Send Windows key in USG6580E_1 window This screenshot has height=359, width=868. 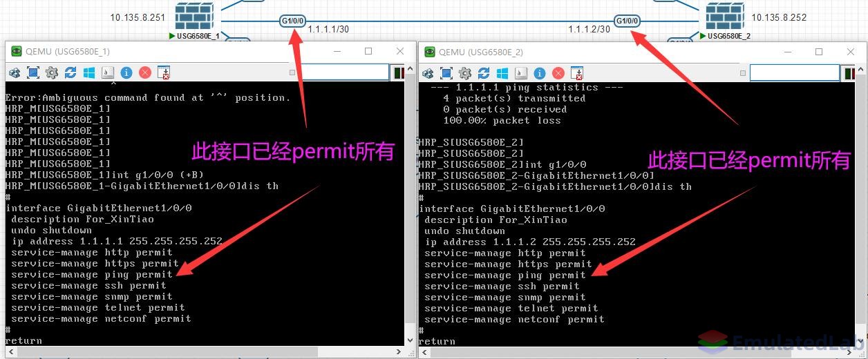pos(89,72)
